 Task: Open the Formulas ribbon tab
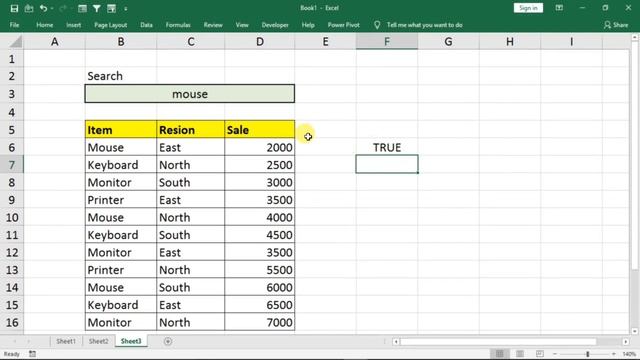pyautogui.click(x=178, y=25)
